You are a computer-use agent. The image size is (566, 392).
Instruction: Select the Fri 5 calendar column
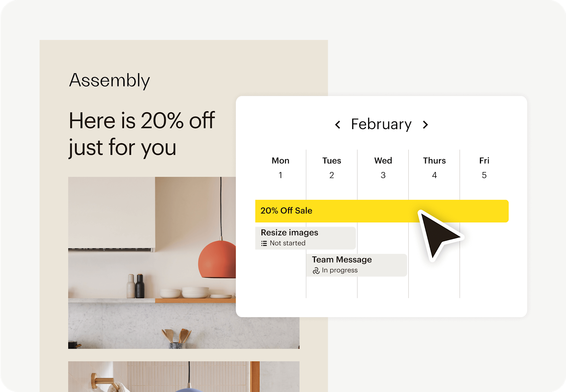coord(484,168)
